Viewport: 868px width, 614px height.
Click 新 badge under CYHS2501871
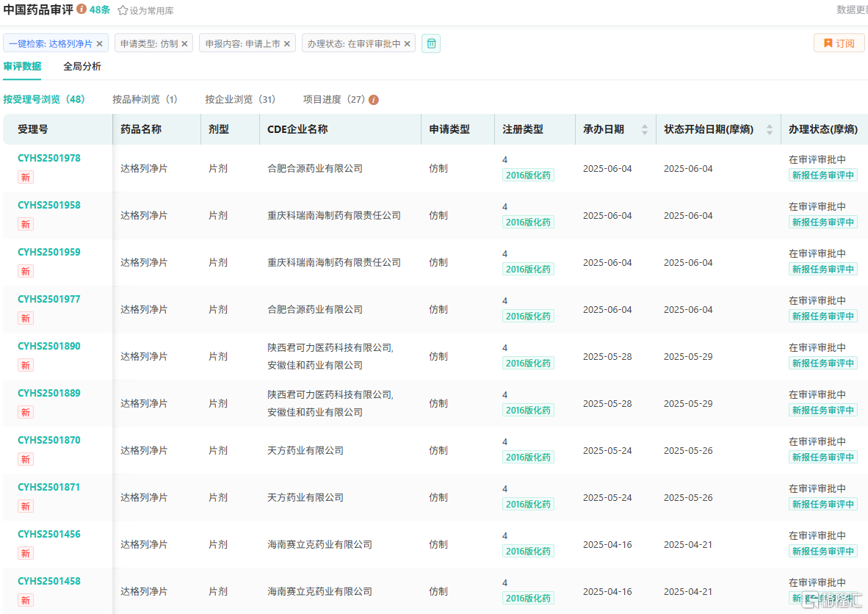(26, 507)
